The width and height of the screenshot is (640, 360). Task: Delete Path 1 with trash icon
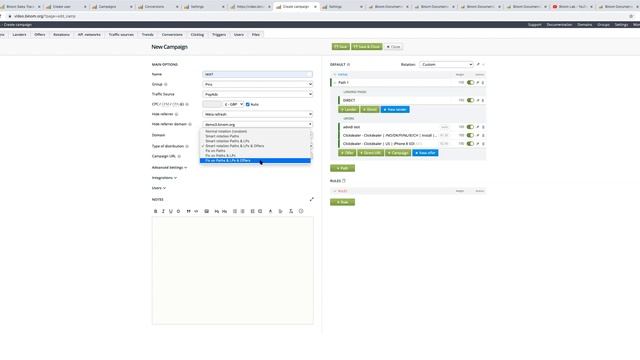(x=483, y=82)
